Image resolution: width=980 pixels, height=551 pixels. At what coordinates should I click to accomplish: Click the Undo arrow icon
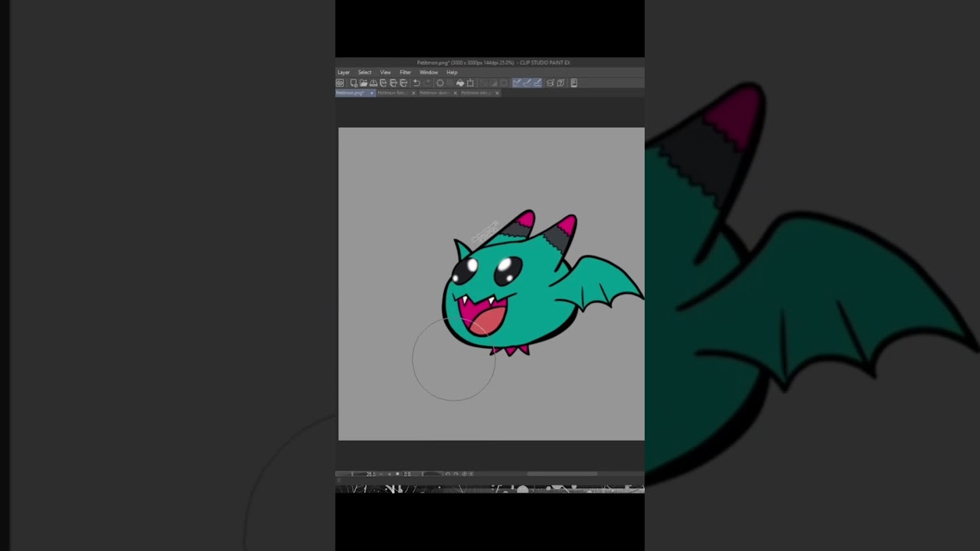[416, 83]
